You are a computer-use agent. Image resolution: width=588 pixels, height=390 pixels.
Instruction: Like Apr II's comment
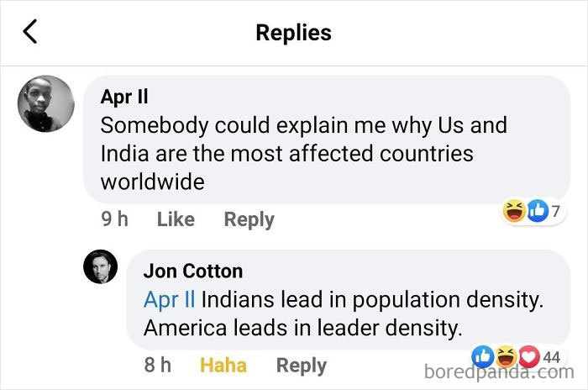click(x=176, y=219)
